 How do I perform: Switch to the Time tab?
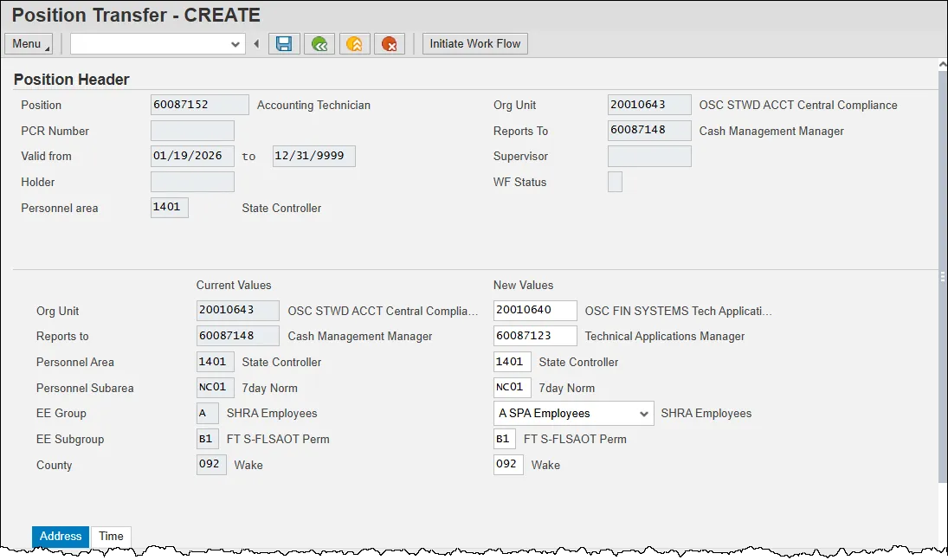[x=111, y=537]
